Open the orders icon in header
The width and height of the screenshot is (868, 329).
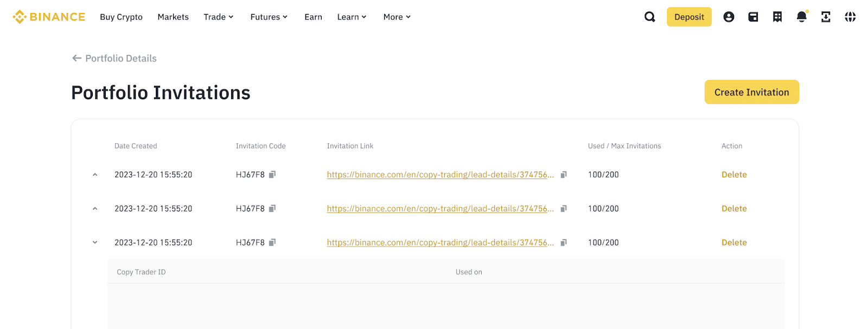pyautogui.click(x=777, y=17)
